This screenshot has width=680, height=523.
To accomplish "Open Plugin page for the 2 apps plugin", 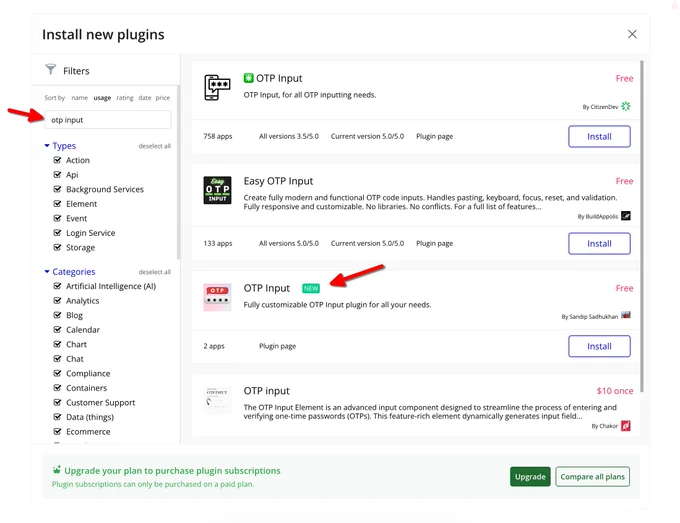I will (x=278, y=346).
